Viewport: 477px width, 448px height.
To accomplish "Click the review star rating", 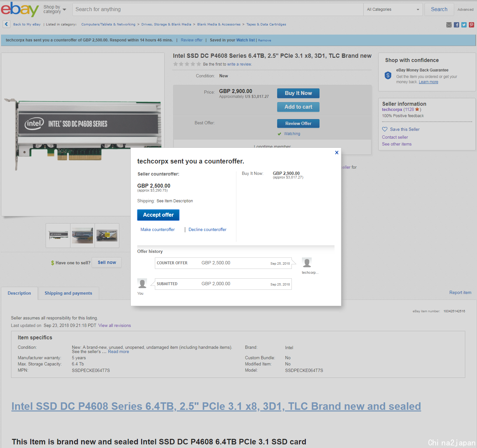I will point(187,64).
